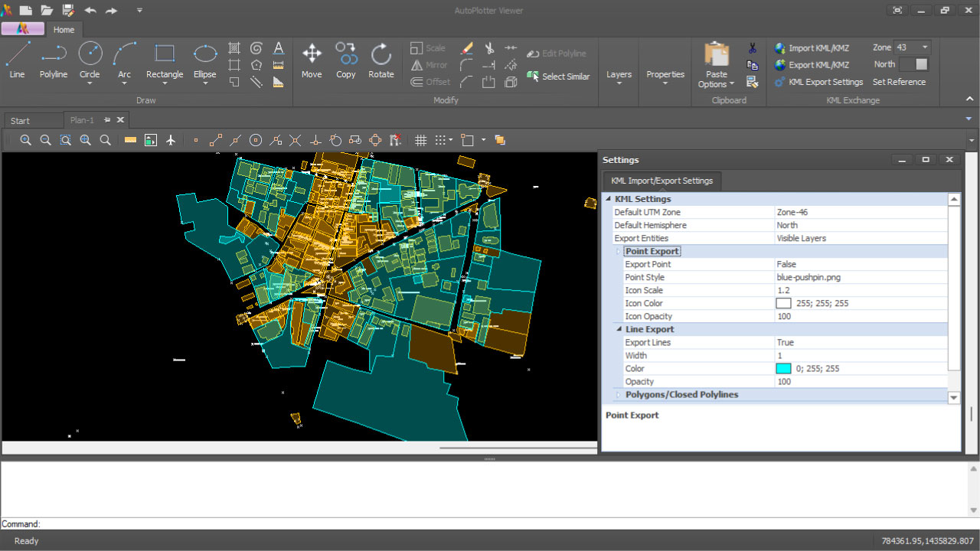The image size is (980, 551).
Task: Toggle the grid display icon
Action: pos(420,140)
